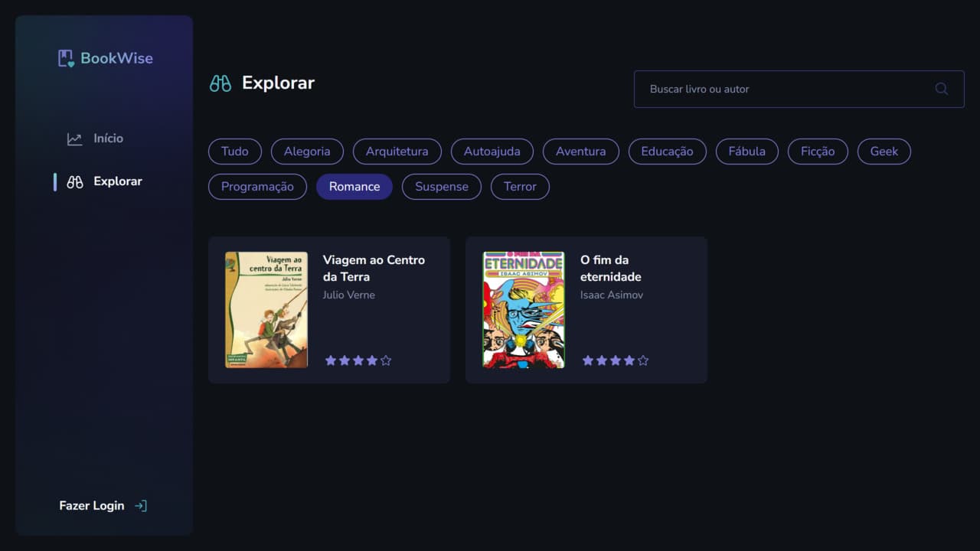The height and width of the screenshot is (551, 980).
Task: Open Explorar from the sidebar menu
Action: click(117, 181)
